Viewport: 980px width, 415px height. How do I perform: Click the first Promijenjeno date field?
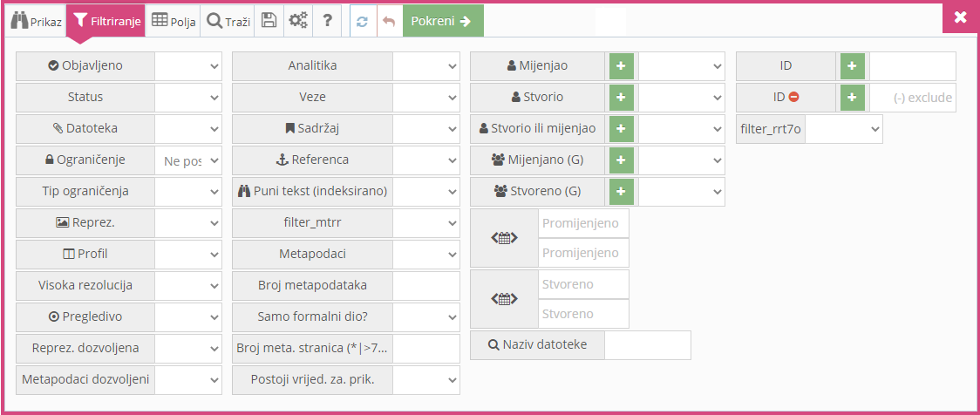click(x=584, y=224)
